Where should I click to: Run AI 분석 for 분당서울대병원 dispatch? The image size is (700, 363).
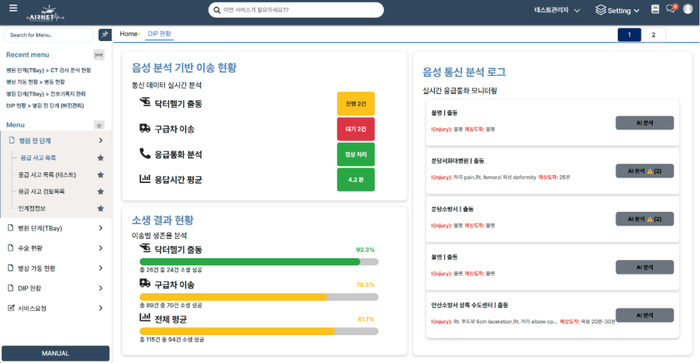point(645,171)
